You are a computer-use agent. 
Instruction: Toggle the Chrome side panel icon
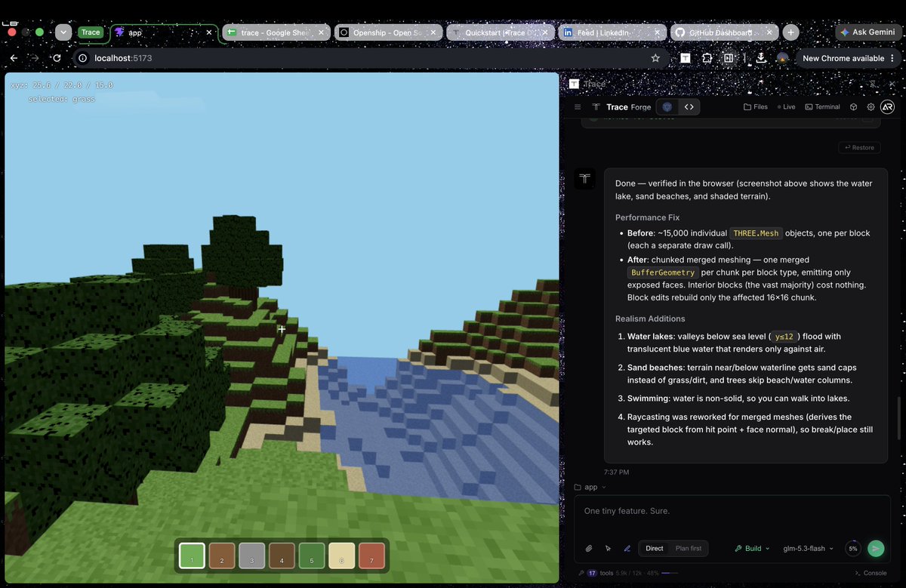point(729,58)
